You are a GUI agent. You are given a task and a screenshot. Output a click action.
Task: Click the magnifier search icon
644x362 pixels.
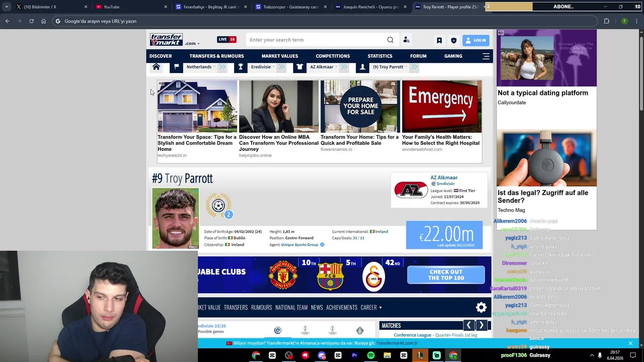pyautogui.click(x=390, y=40)
